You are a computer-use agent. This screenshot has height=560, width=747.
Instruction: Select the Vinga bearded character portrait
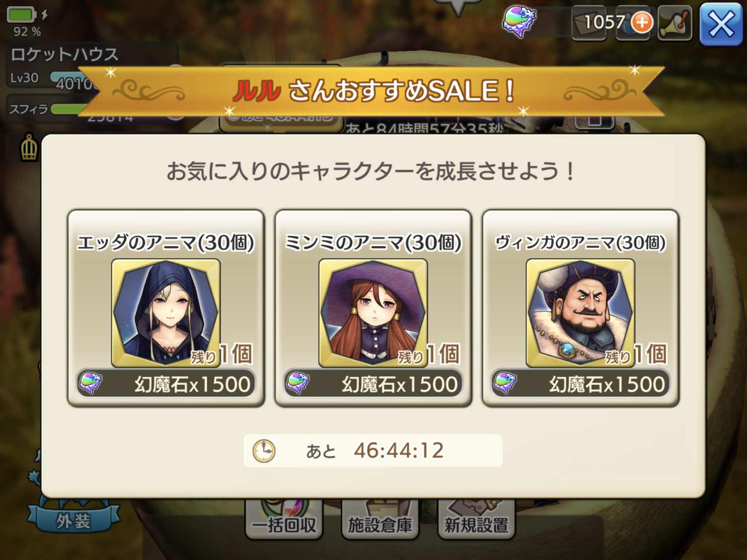point(580,313)
